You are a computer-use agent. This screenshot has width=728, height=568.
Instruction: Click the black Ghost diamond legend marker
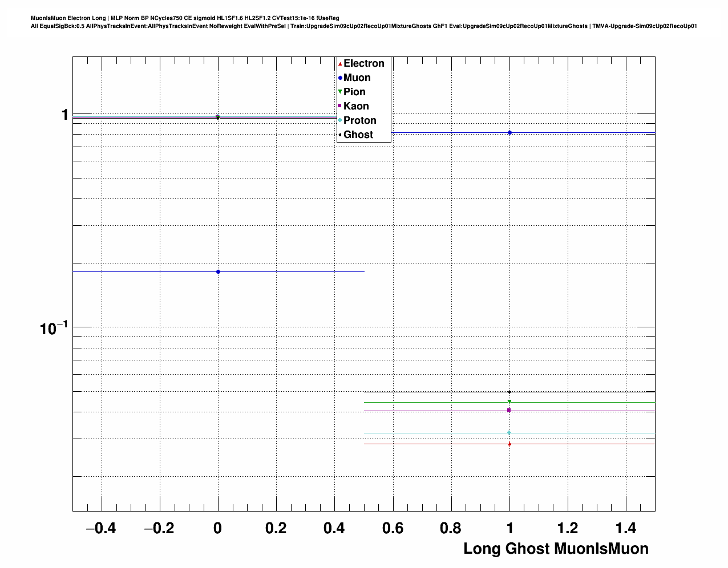tap(340, 135)
